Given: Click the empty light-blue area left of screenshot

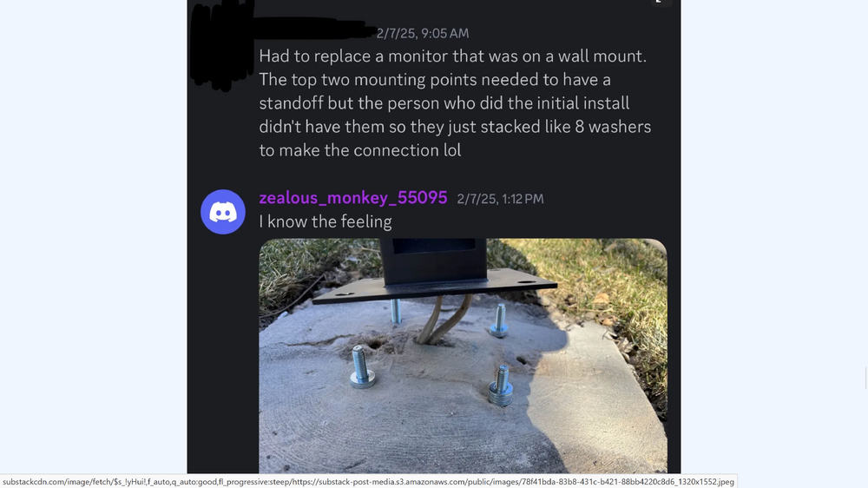Looking at the screenshot, I should click(x=93, y=238).
